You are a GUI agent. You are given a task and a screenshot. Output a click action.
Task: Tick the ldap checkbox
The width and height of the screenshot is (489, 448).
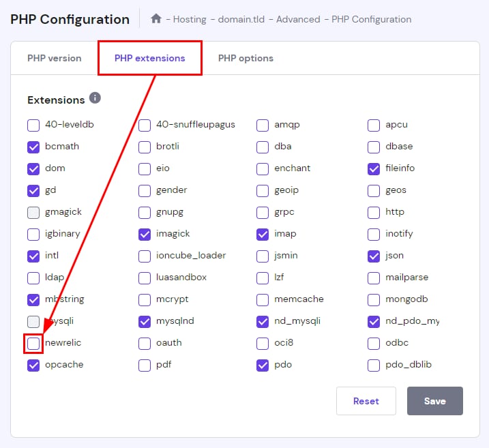[x=33, y=278]
